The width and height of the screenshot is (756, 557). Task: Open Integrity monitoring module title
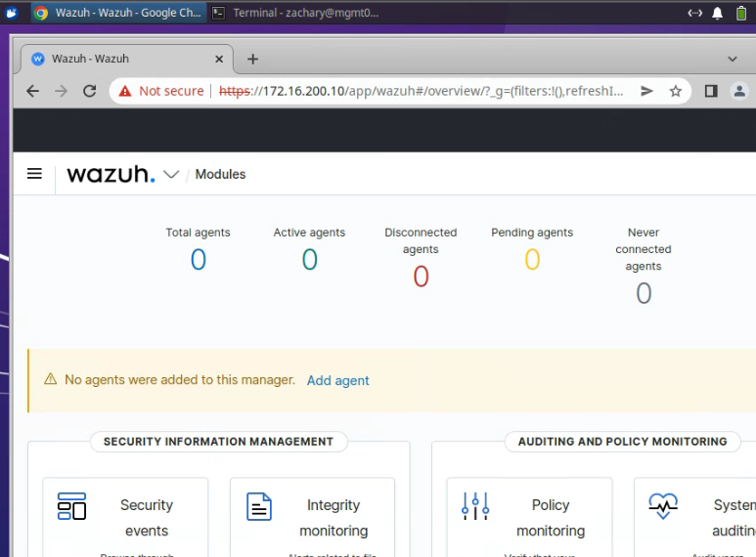[x=334, y=518]
